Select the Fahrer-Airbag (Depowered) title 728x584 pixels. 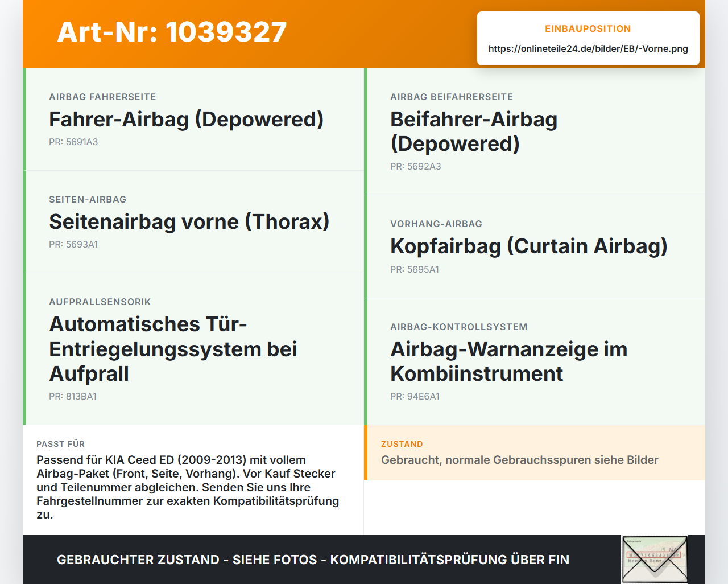point(186,120)
